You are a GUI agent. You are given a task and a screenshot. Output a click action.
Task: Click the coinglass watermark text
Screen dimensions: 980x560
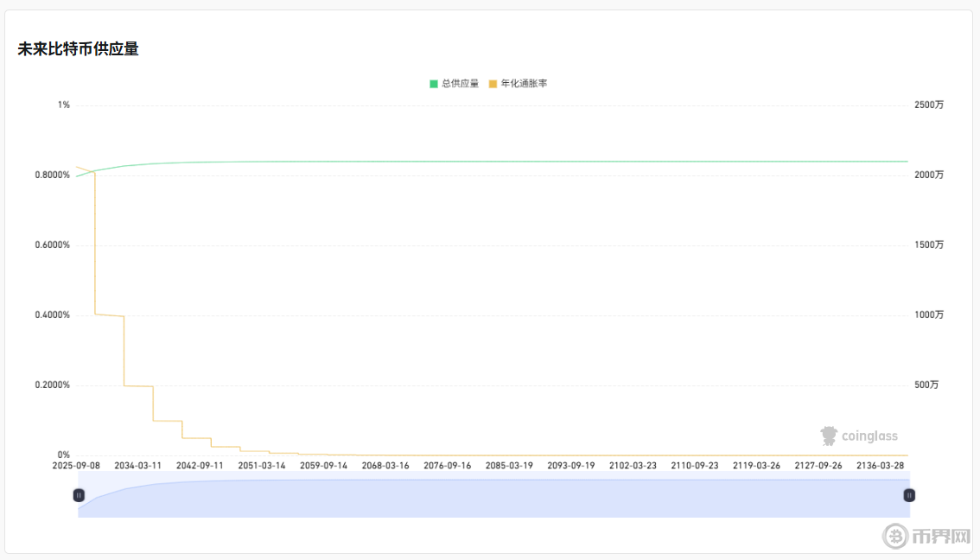869,436
